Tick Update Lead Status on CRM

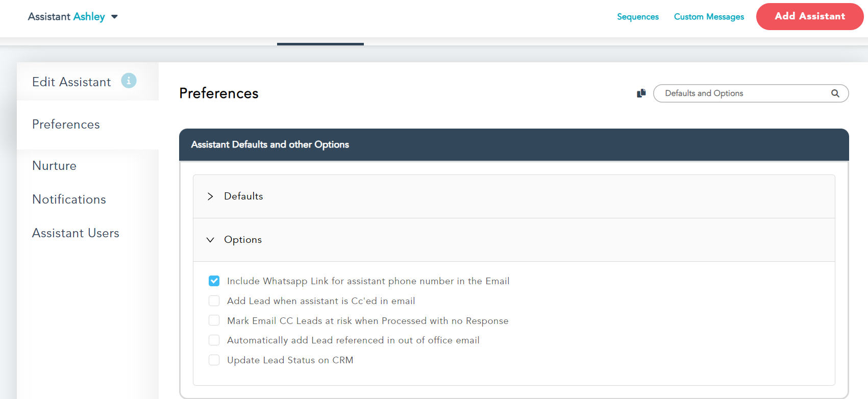pyautogui.click(x=214, y=360)
